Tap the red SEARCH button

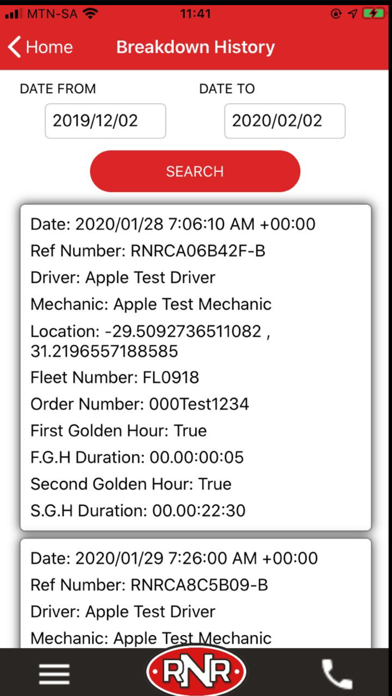tap(195, 171)
